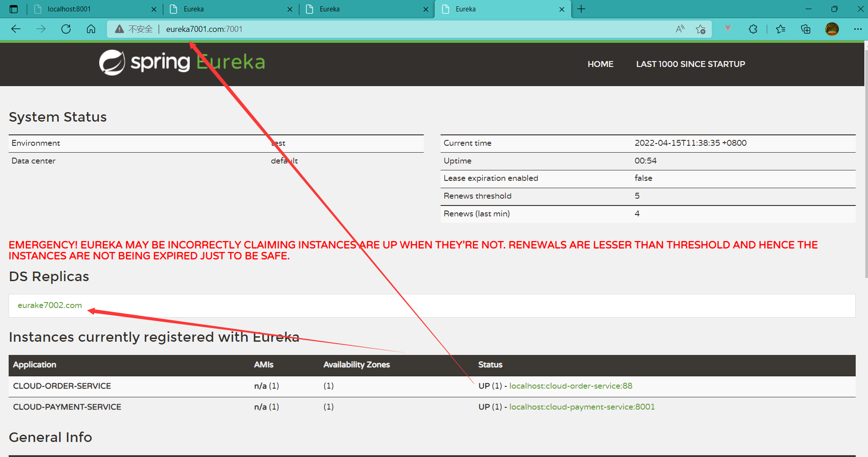Click the not secure warning icon
The image size is (868, 457).
(x=119, y=29)
